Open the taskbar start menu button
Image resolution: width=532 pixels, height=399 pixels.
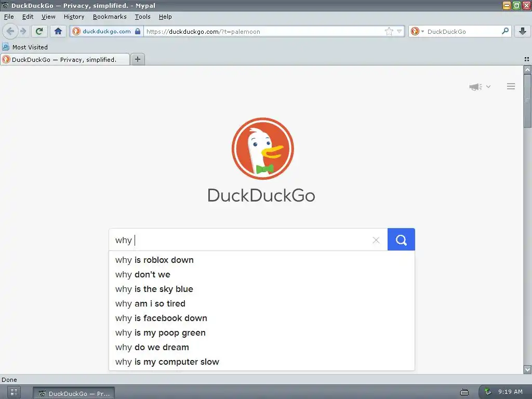14,393
